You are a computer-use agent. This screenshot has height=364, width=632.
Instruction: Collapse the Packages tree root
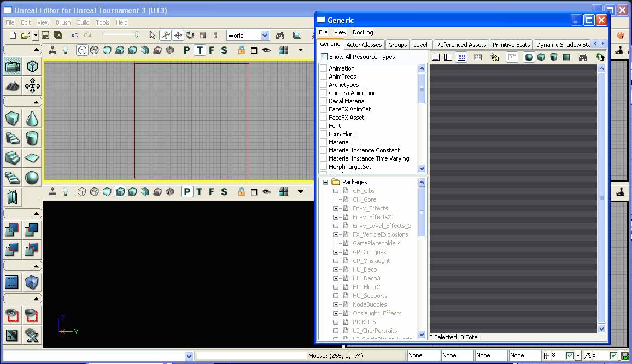[325, 182]
